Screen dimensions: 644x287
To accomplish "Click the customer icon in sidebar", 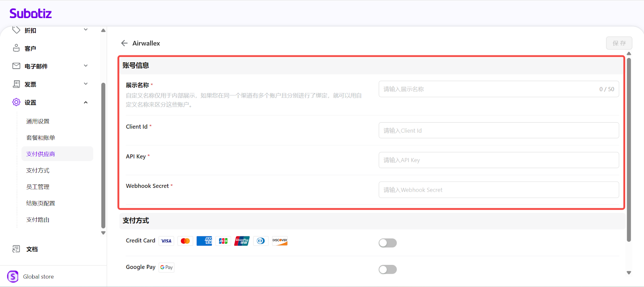I will [16, 48].
